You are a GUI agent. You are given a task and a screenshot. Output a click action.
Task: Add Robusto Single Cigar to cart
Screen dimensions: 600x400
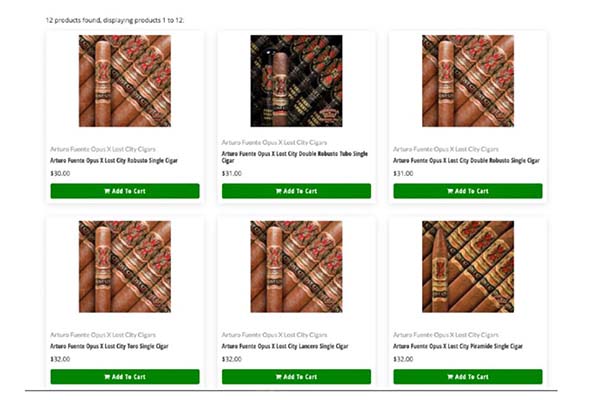coord(125,191)
